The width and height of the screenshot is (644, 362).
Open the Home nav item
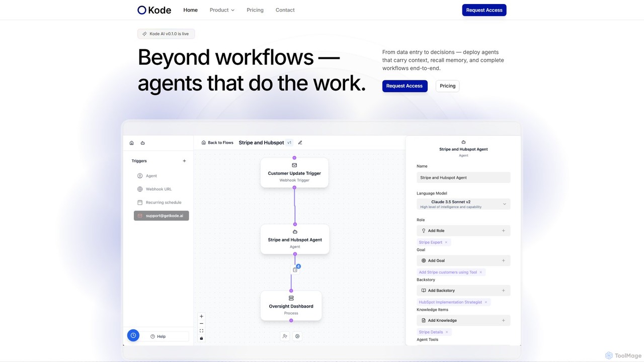pos(190,10)
